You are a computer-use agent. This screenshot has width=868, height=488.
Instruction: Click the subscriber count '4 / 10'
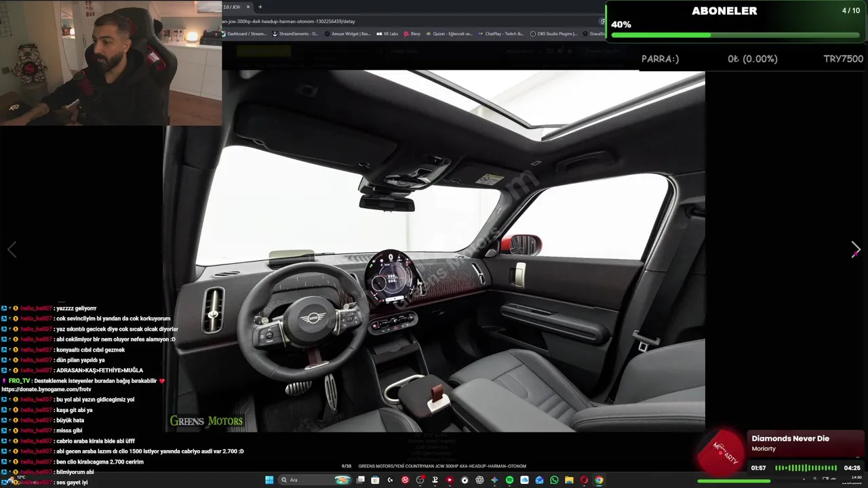pyautogui.click(x=850, y=10)
